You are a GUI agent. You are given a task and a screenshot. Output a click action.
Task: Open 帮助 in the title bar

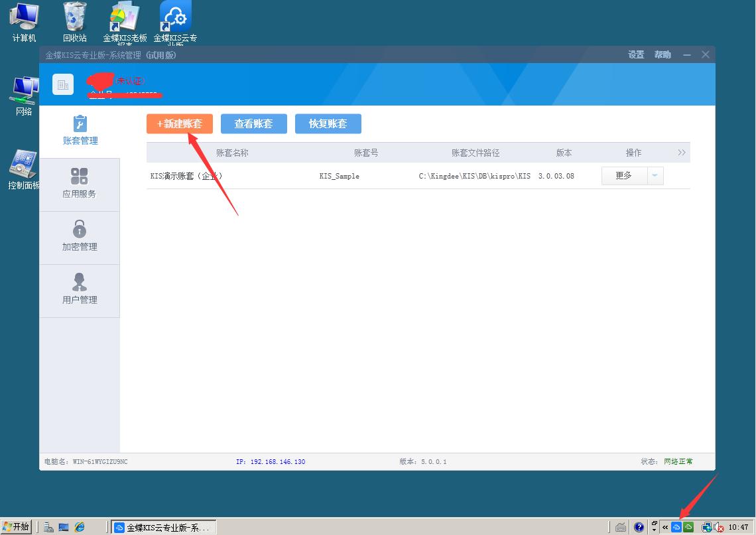coord(662,54)
